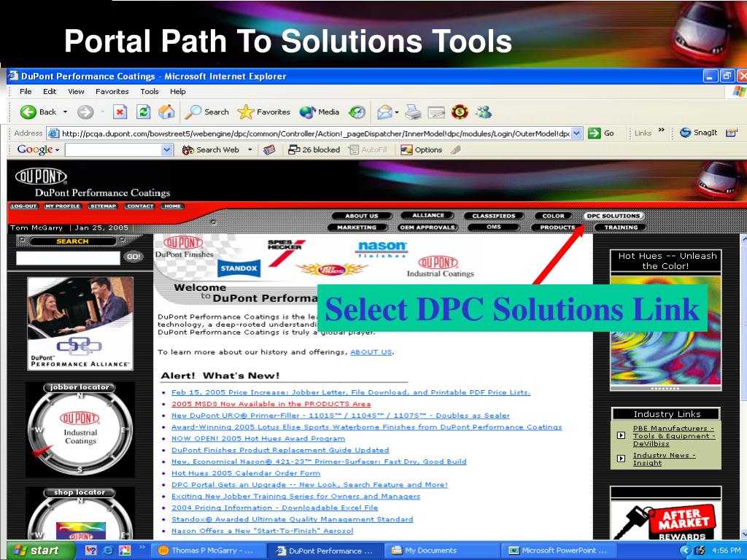747x560 pixels.
Task: Open Back button history dropdown arrow
Action: click(65, 112)
